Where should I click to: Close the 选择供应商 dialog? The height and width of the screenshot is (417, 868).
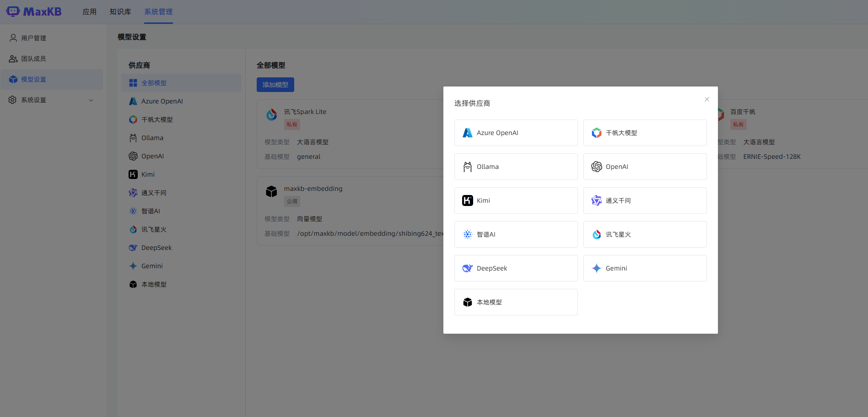(x=706, y=99)
